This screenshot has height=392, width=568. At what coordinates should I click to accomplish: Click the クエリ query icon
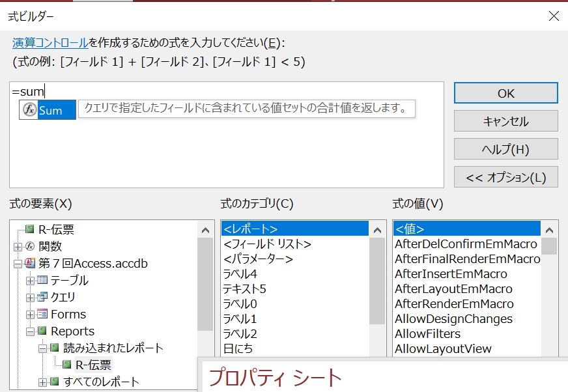pos(42,297)
